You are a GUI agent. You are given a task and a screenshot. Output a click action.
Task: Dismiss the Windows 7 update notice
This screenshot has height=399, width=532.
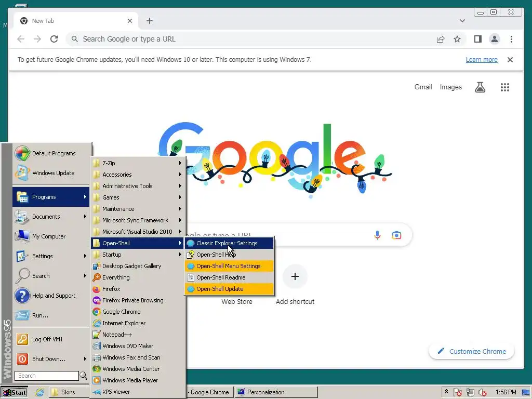point(510,60)
